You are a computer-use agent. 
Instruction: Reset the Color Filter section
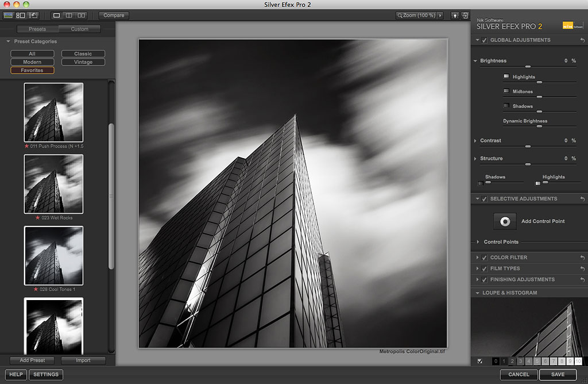[x=583, y=258]
